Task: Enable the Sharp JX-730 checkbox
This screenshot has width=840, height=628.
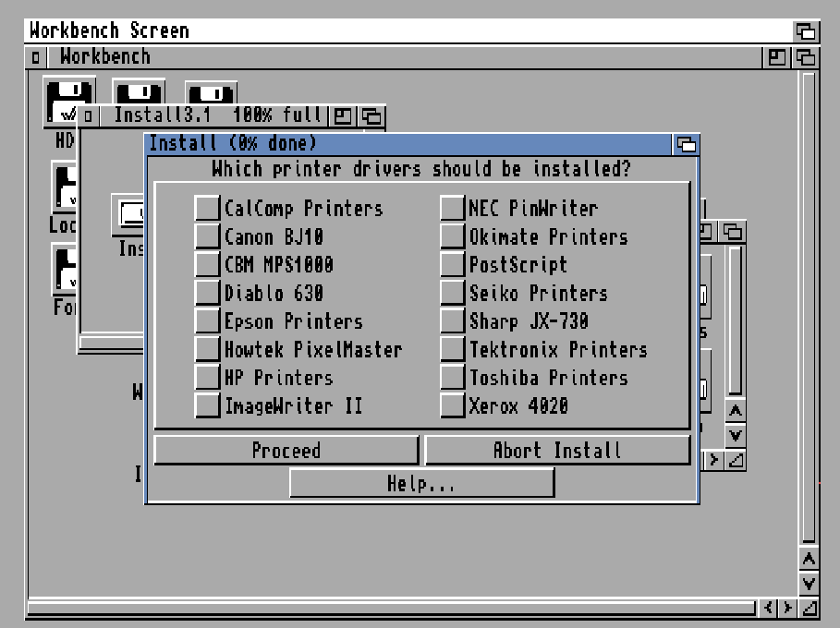Action: coord(452,321)
